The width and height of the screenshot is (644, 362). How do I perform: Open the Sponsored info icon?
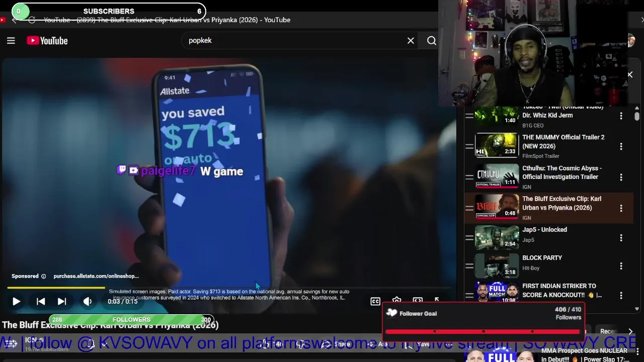43,276
